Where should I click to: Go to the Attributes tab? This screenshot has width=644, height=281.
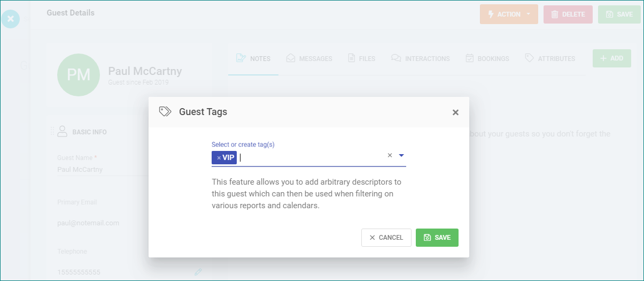pos(549,58)
